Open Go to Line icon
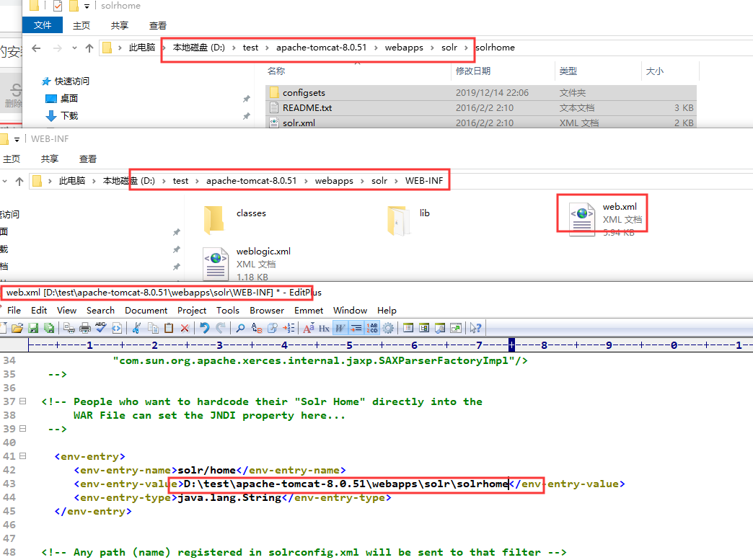Viewport: 753px width, 560px height. pyautogui.click(x=289, y=328)
